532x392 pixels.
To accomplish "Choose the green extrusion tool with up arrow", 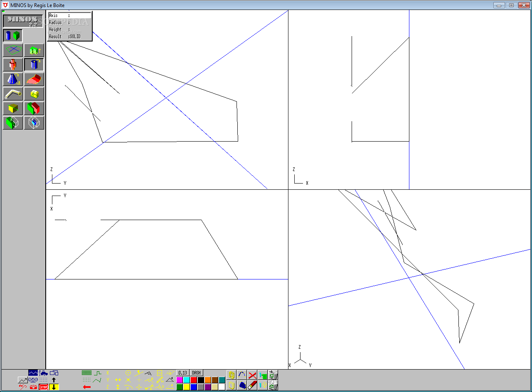I will coord(34,50).
